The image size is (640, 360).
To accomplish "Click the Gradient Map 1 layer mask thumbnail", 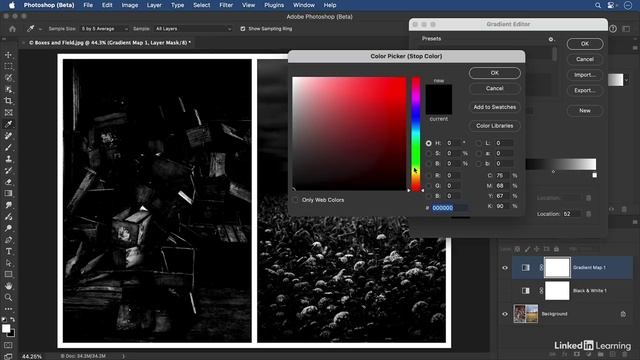I will [557, 267].
